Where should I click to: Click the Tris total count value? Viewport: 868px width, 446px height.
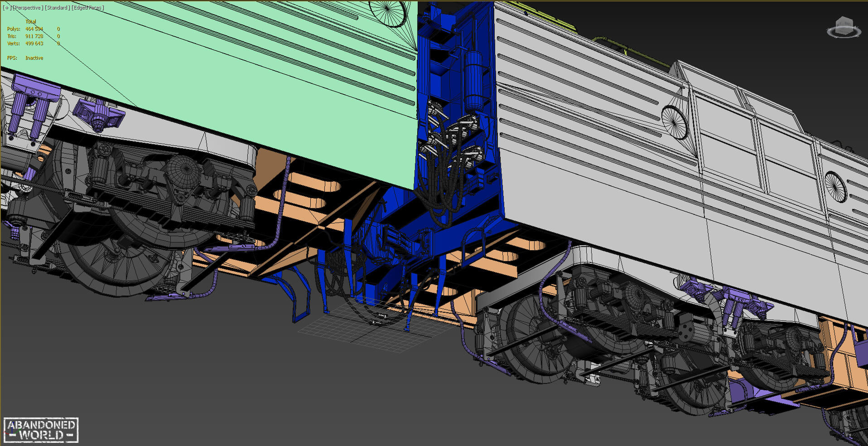click(x=34, y=36)
